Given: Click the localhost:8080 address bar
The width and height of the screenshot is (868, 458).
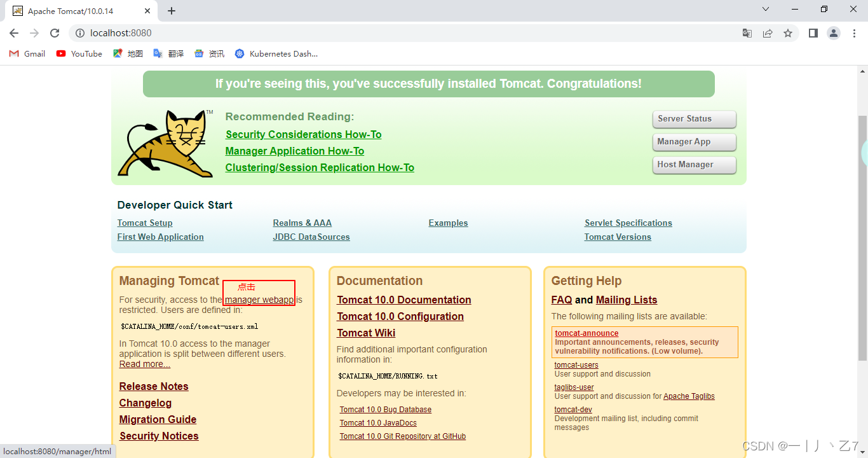Looking at the screenshot, I should tap(407, 33).
